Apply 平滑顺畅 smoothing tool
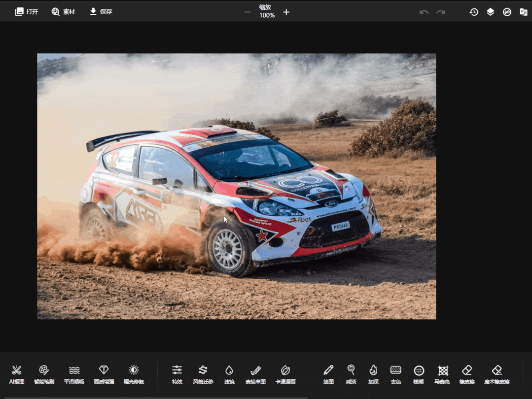Screen dimensions: 532x399 coord(74,374)
